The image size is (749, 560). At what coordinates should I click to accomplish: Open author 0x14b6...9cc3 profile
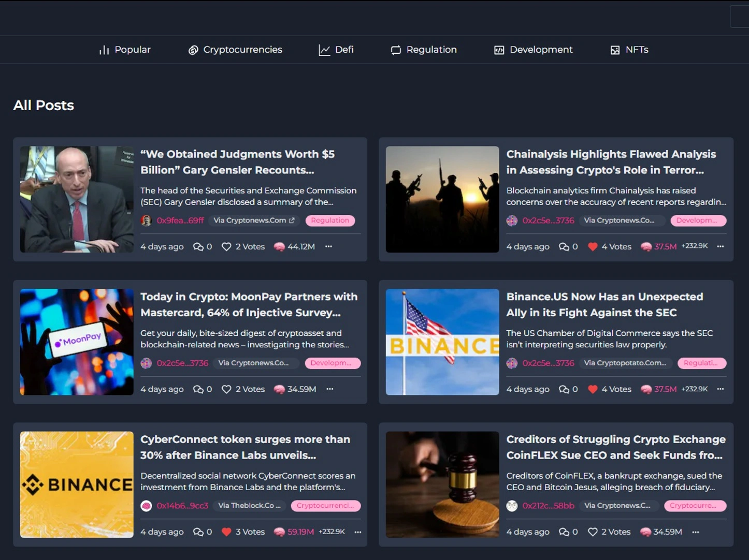pos(182,506)
